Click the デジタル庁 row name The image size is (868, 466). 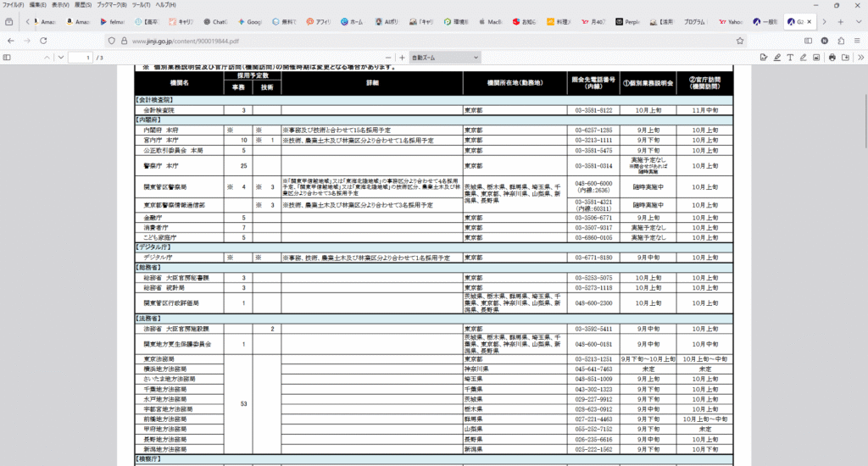[158, 258]
